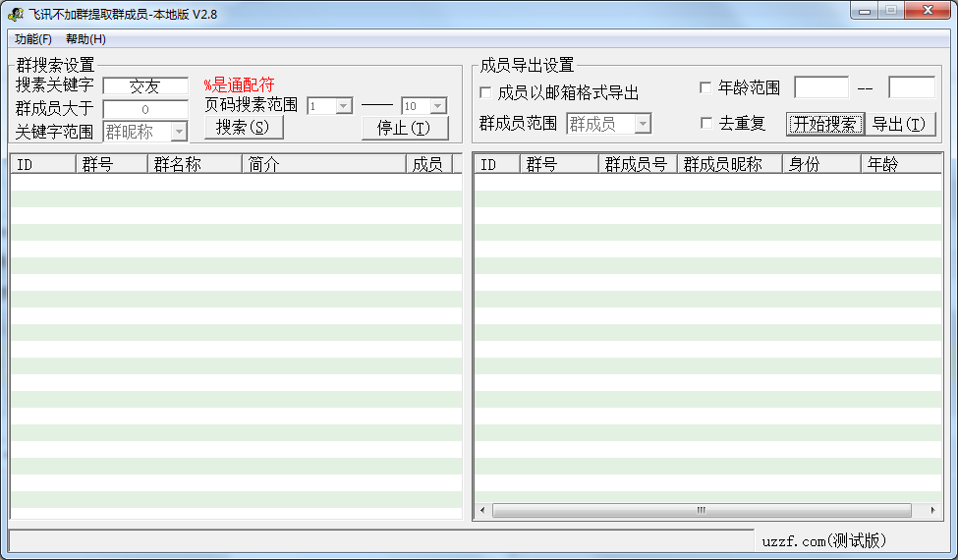Click the 简介 column header
This screenshot has width=958, height=560.
point(324,164)
